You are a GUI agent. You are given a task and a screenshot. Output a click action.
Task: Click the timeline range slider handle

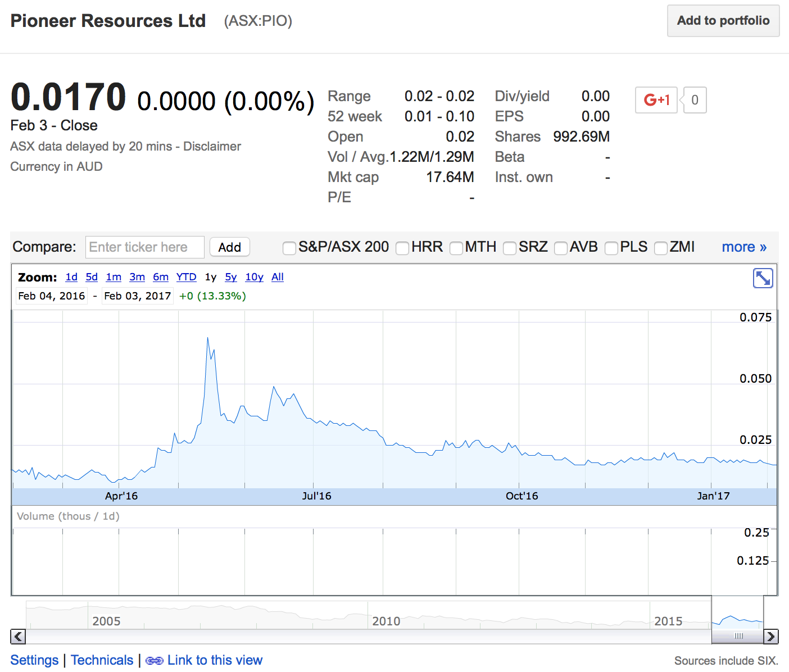click(738, 636)
